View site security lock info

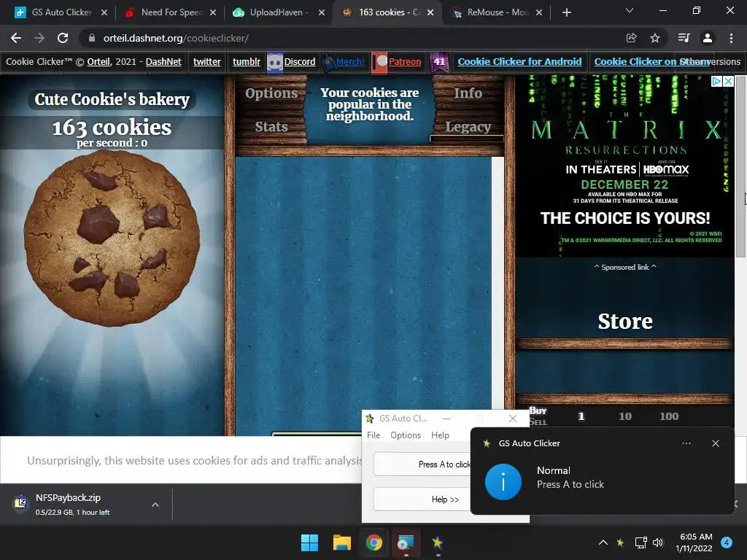click(x=91, y=38)
